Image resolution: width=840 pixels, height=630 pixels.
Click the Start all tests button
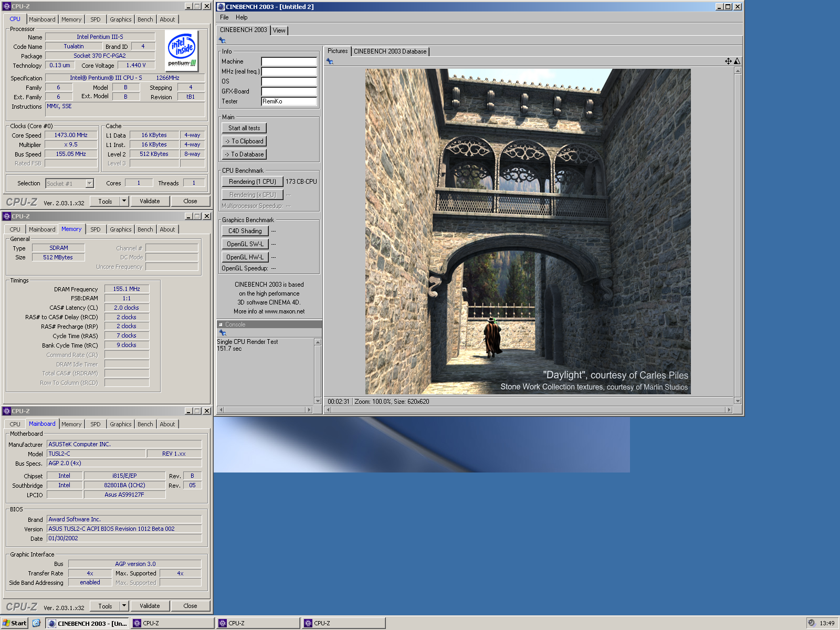tap(244, 128)
